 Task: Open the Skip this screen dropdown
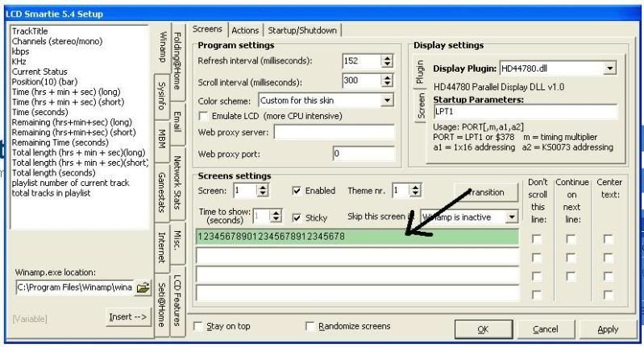510,217
